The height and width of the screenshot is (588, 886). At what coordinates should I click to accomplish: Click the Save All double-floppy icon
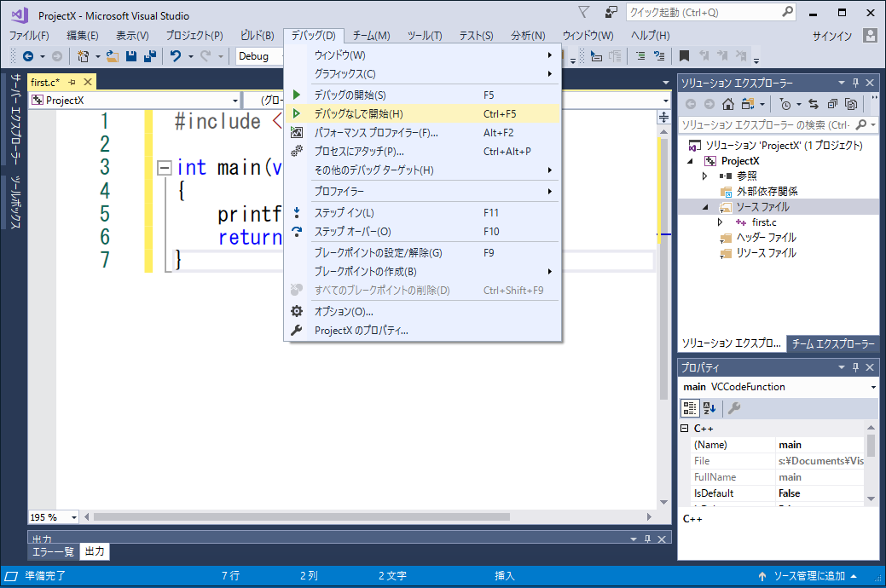pos(150,56)
